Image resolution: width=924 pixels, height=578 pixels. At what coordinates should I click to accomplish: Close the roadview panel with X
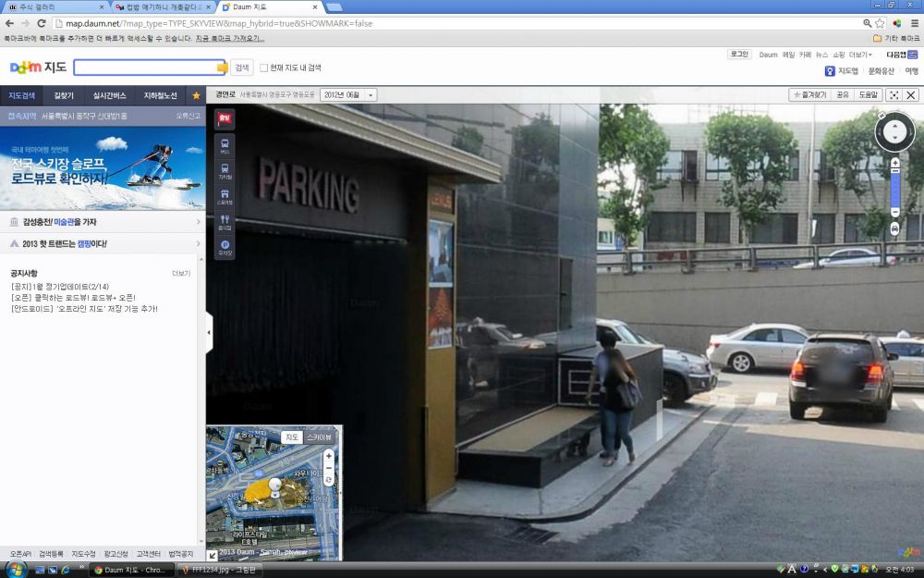tap(911, 95)
